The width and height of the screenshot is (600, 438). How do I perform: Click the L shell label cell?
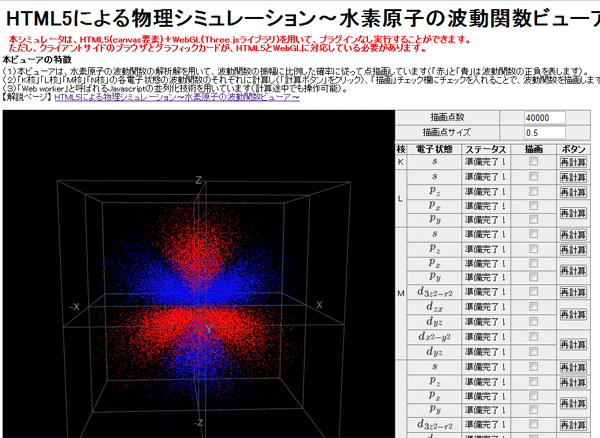(401, 199)
